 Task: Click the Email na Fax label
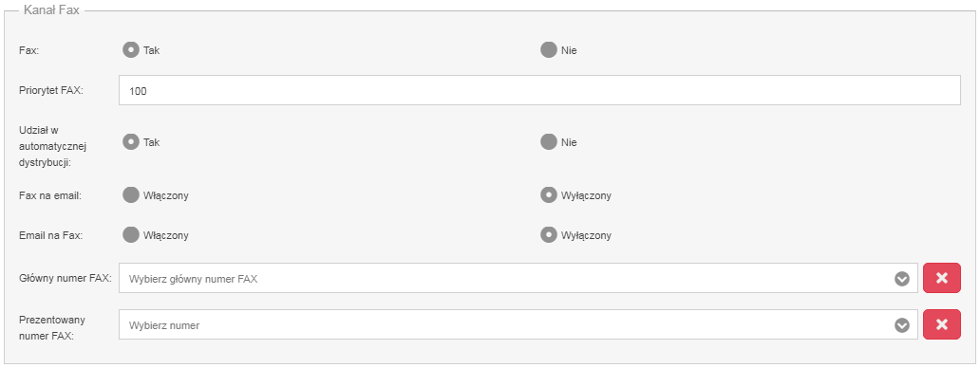[50, 235]
